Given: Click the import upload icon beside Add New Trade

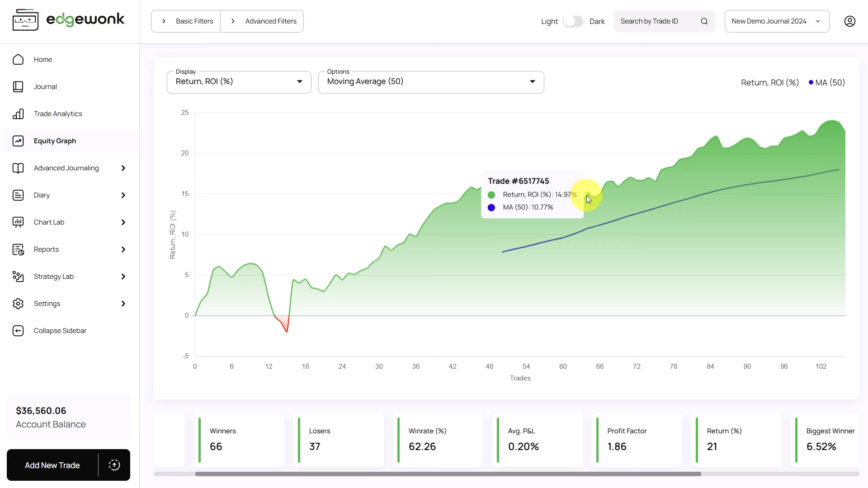Looking at the screenshot, I should tap(114, 465).
